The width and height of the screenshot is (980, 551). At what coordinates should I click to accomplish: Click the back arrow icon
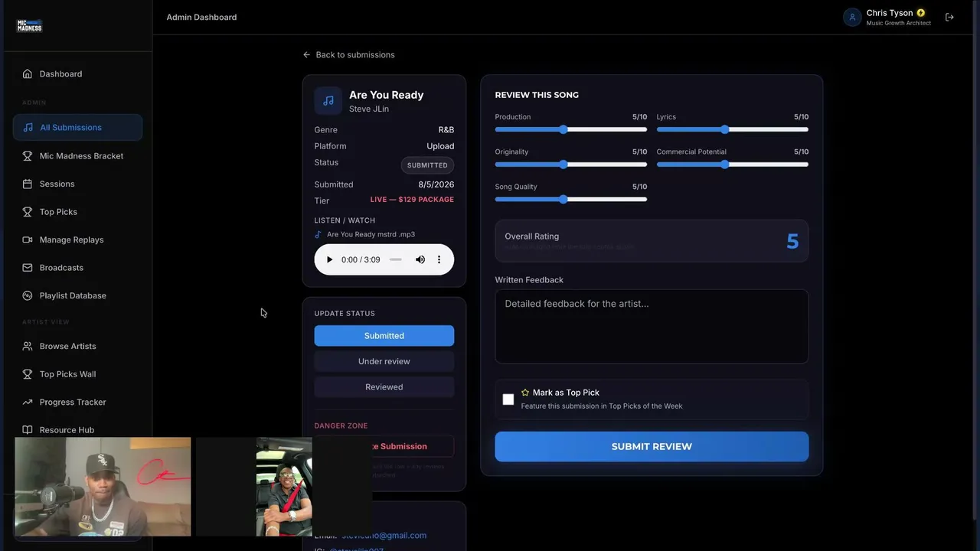click(307, 55)
